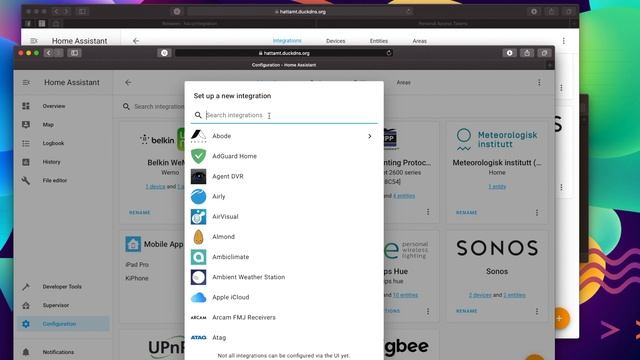Select the Abode integration icon

pos(198,136)
